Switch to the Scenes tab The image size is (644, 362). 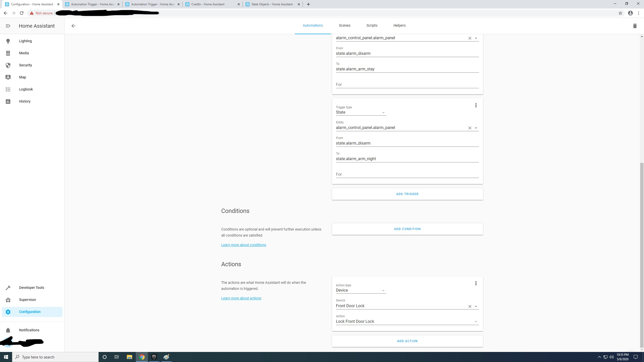point(344,25)
